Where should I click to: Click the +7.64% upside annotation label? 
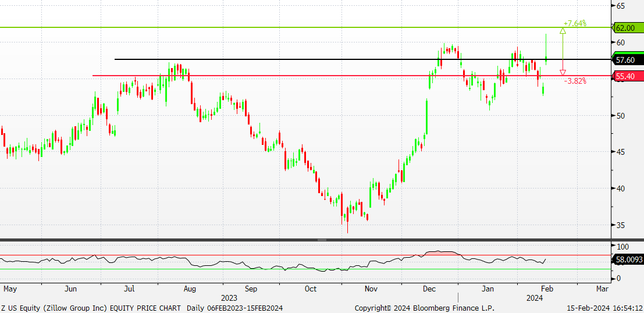[x=575, y=23]
